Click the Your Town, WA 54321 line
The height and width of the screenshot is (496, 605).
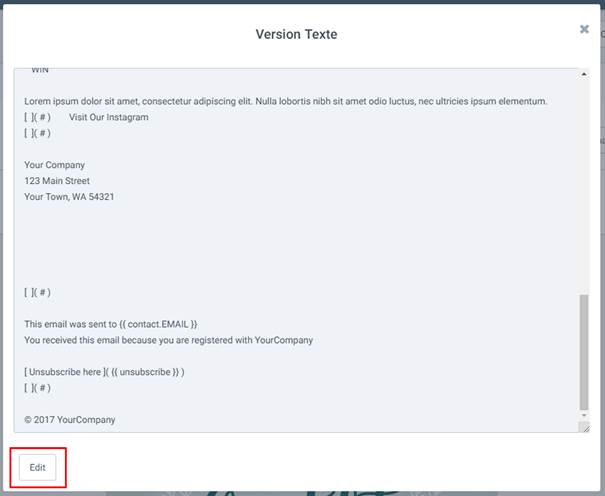pyautogui.click(x=69, y=197)
